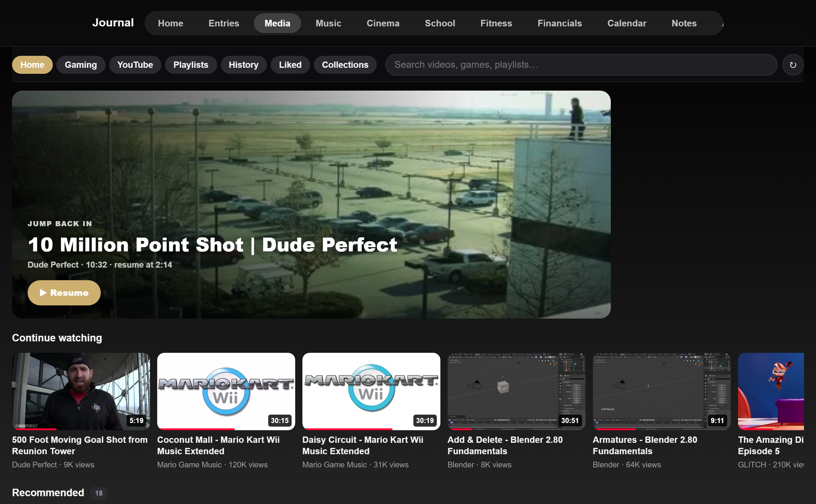Click the Coconut Mall red progress bar
The width and height of the screenshot is (816, 504).
[x=196, y=429]
